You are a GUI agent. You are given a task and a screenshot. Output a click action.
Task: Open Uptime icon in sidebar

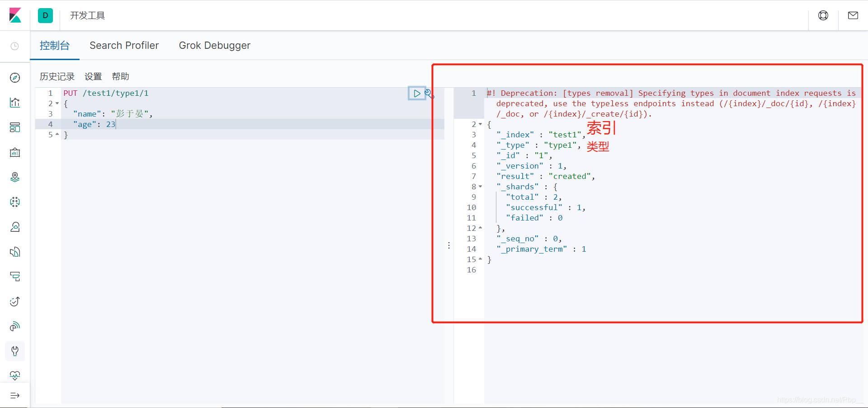[15, 301]
